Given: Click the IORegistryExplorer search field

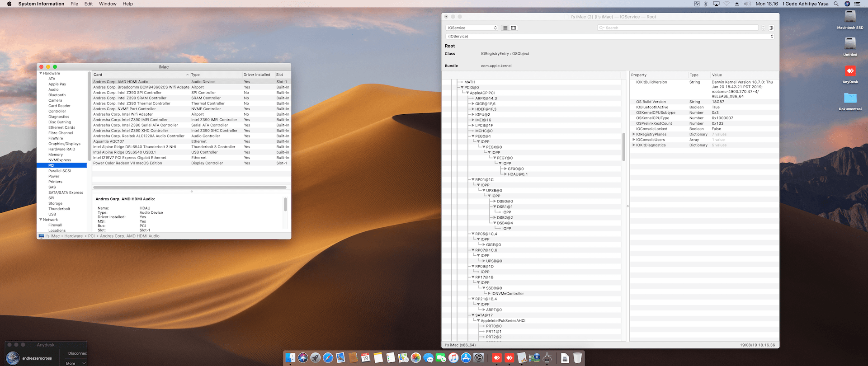Looking at the screenshot, I should (x=678, y=28).
